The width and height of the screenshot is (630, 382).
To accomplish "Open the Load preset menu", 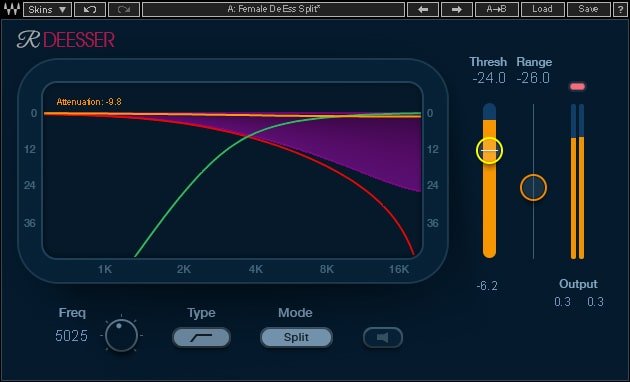I will tap(542, 9).
